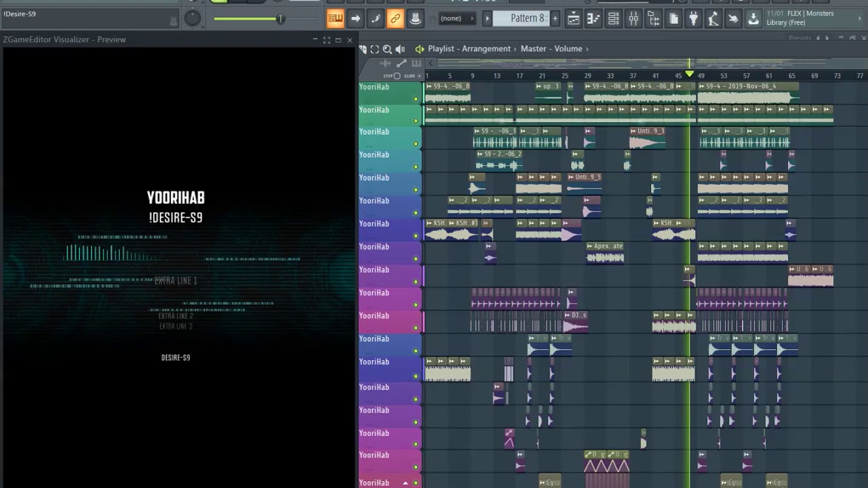
Task: Mute track containing the Unti..9_5 clip
Action: (416, 190)
